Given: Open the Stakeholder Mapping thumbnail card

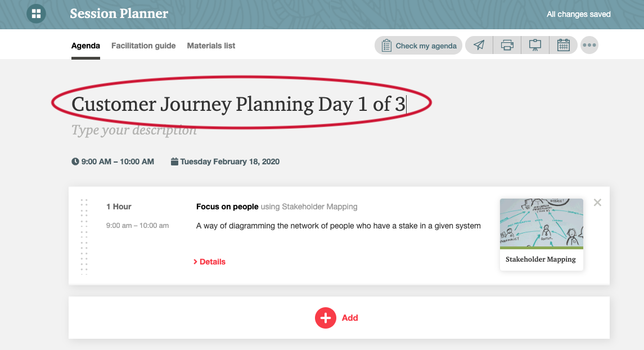Looking at the screenshot, I should [541, 235].
